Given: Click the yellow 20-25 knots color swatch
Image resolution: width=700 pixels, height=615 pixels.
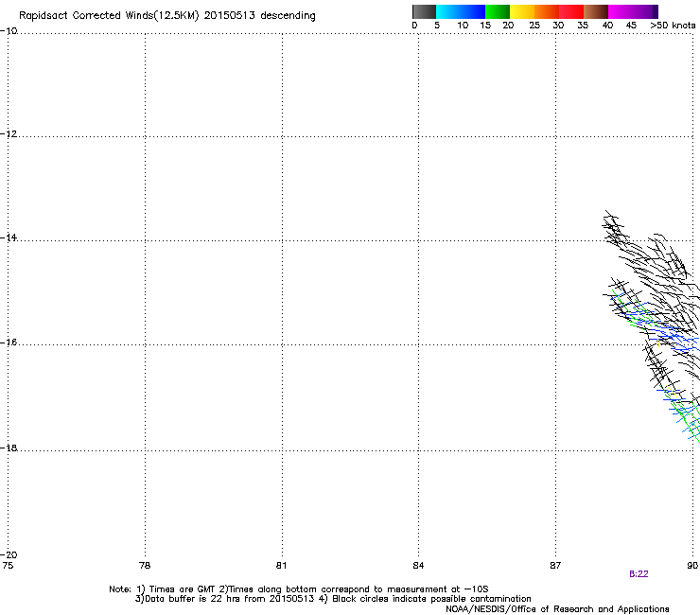Looking at the screenshot, I should click(522, 11).
